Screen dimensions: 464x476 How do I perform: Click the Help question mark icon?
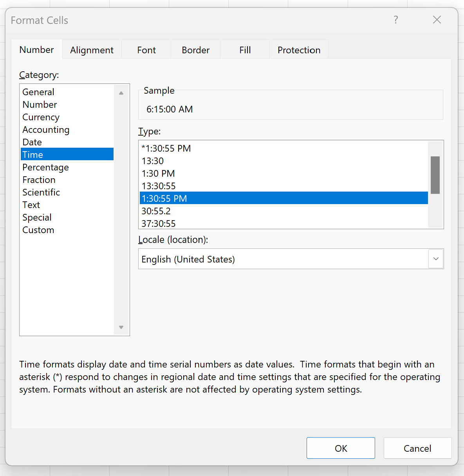tap(395, 20)
